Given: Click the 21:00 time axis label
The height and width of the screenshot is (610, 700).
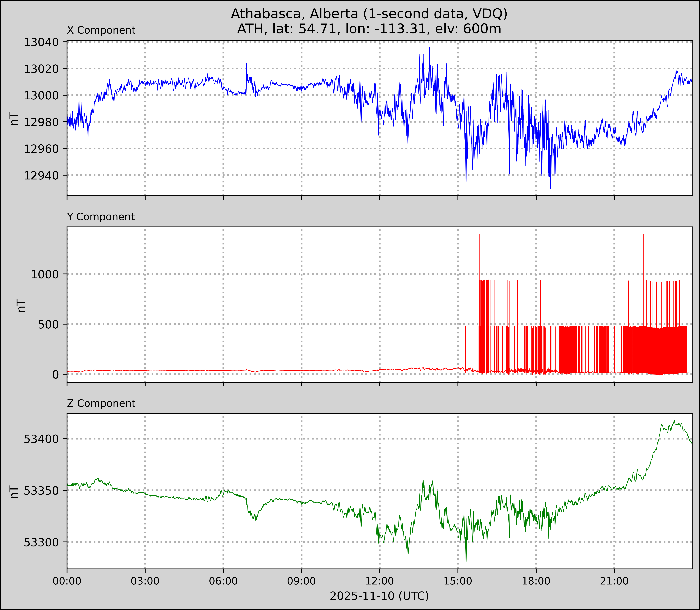Looking at the screenshot, I should click(614, 581).
